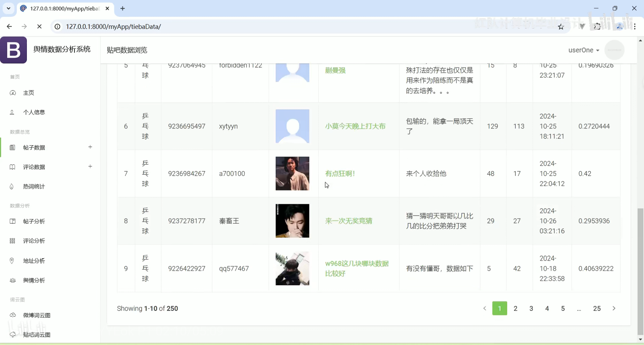Viewport: 644px width, 345px height.
Task: Click the 舆情分析 sidebar icon
Action: (x=13, y=280)
